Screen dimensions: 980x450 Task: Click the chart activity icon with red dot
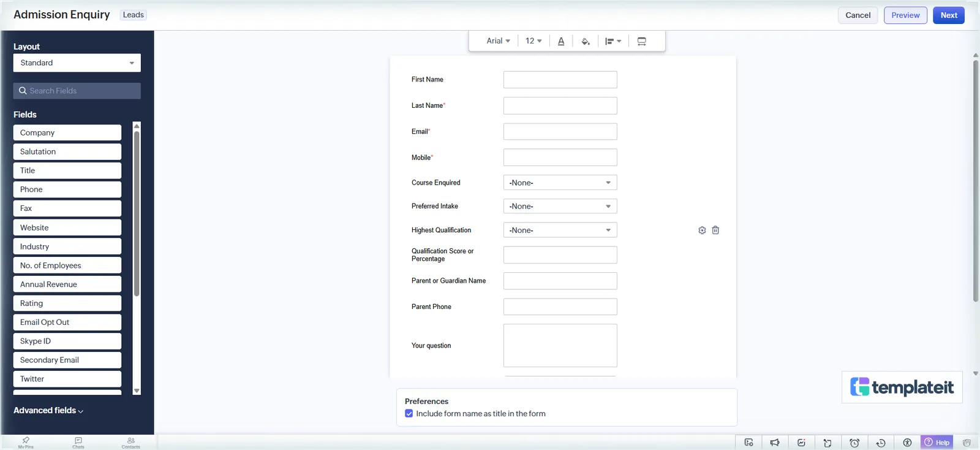pos(801,443)
